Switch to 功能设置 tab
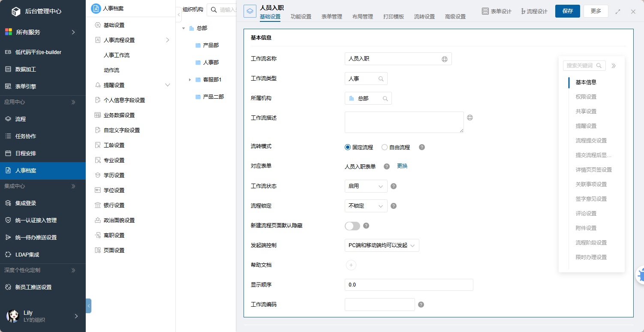 click(x=301, y=17)
